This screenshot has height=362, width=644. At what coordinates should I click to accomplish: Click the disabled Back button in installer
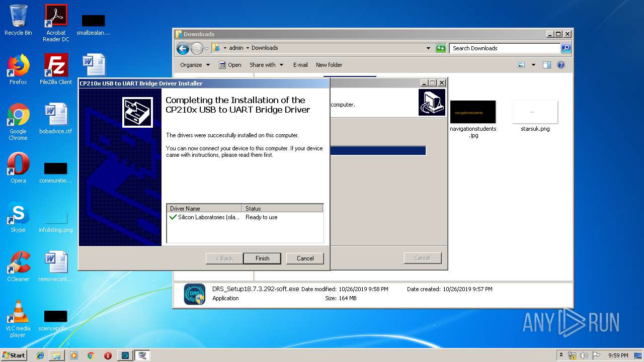pos(224,258)
